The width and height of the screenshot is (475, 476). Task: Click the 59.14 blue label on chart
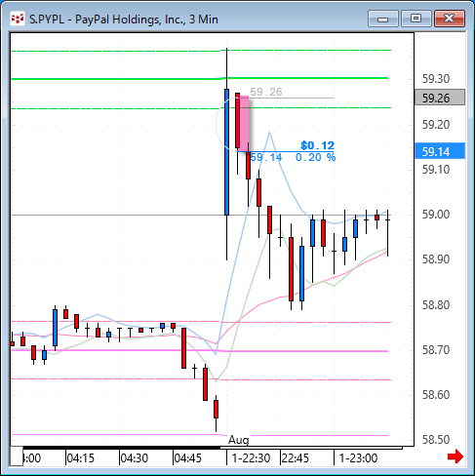pyautogui.click(x=266, y=157)
